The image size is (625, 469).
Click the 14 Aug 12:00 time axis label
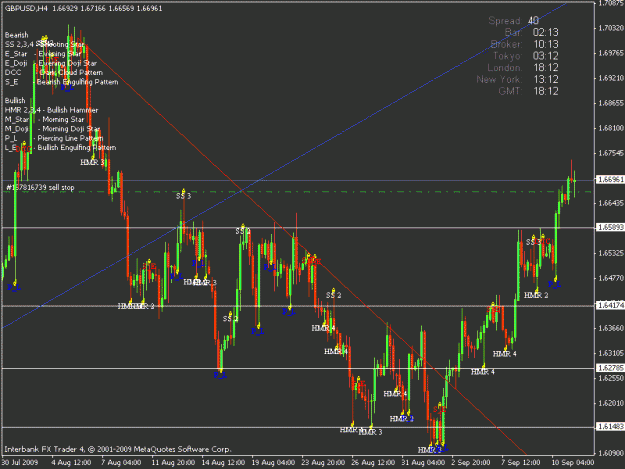[x=223, y=463]
